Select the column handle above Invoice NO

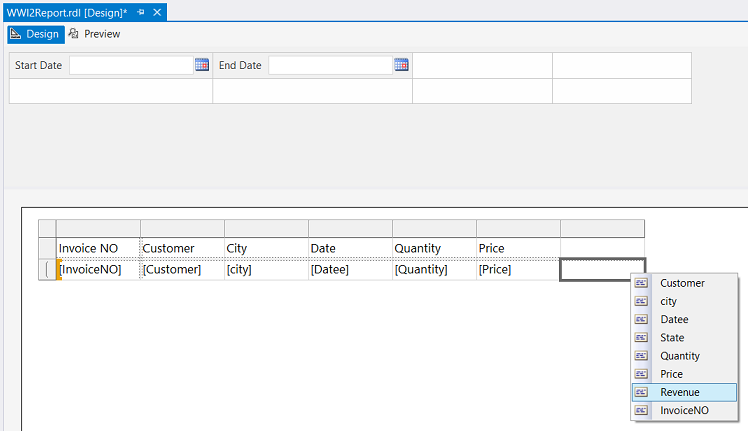click(x=98, y=228)
